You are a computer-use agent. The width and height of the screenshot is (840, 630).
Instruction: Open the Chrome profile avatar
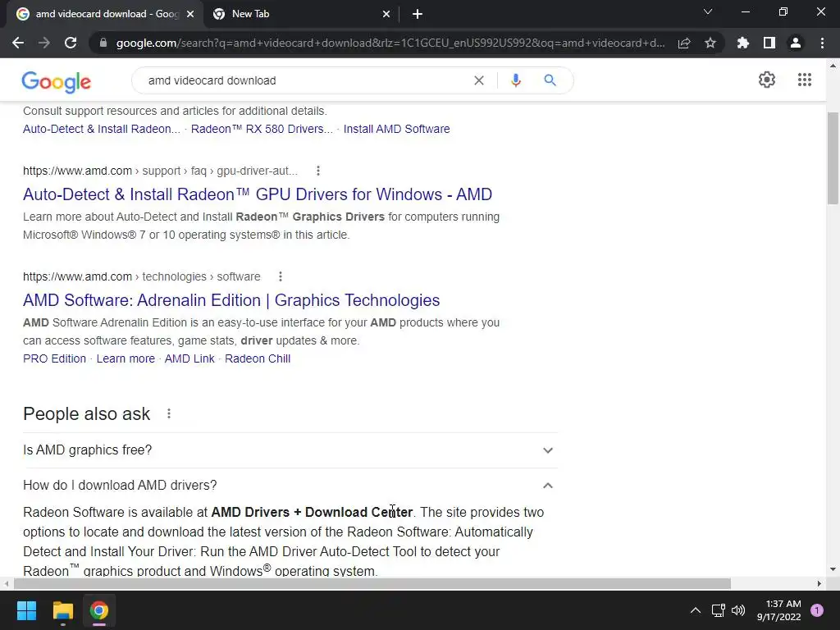(796, 43)
